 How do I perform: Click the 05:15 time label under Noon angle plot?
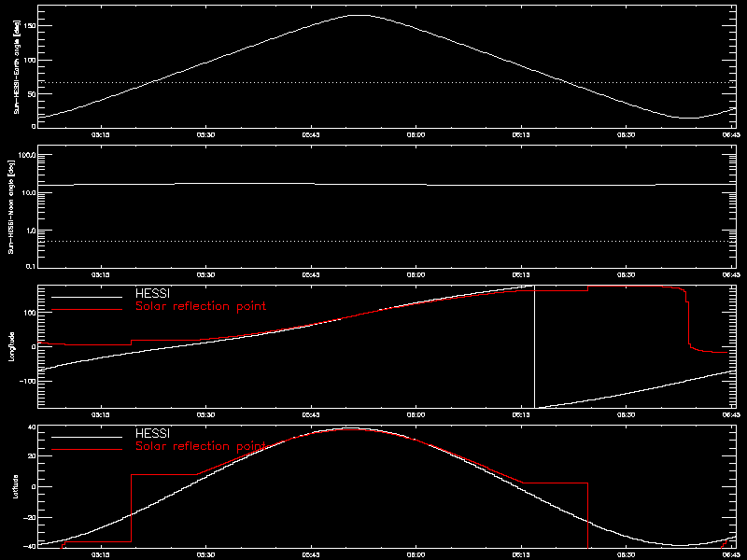101,275
